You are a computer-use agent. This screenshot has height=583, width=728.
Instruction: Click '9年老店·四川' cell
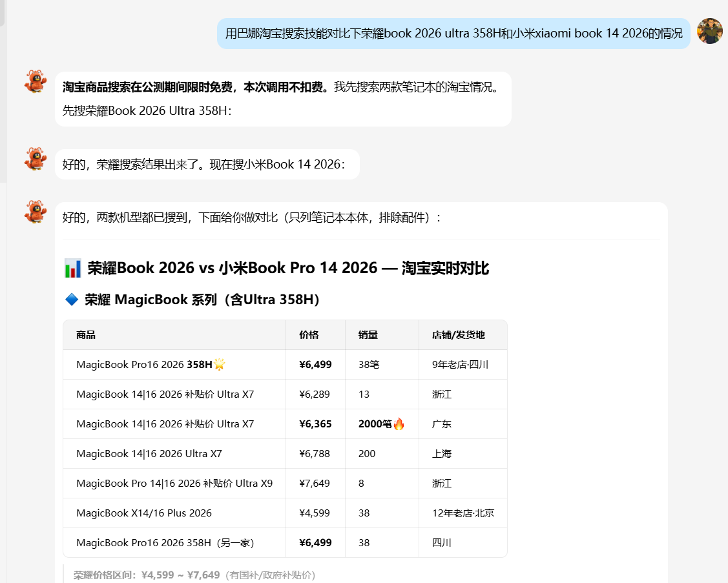click(460, 364)
